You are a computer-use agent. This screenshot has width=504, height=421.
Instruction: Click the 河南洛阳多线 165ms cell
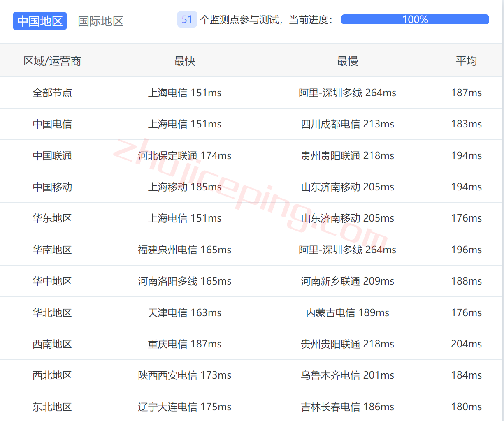(185, 281)
